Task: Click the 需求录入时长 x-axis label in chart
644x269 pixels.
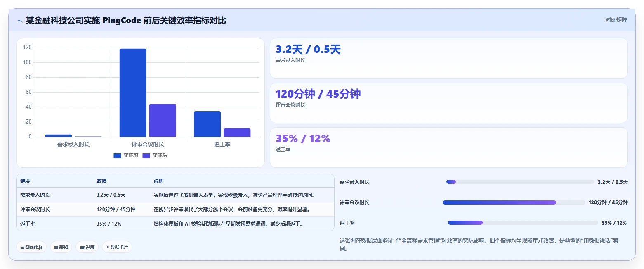Action: pyautogui.click(x=73, y=144)
